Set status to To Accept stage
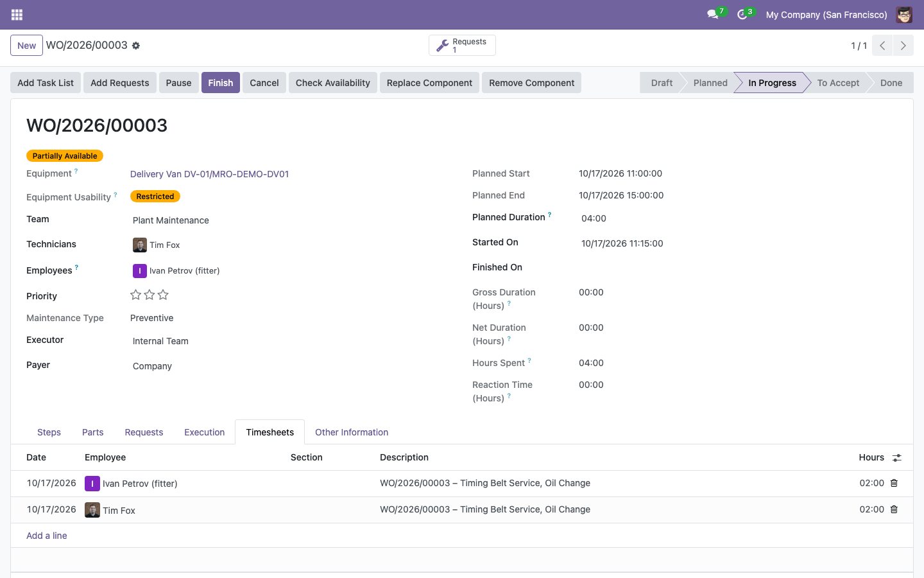 [838, 83]
